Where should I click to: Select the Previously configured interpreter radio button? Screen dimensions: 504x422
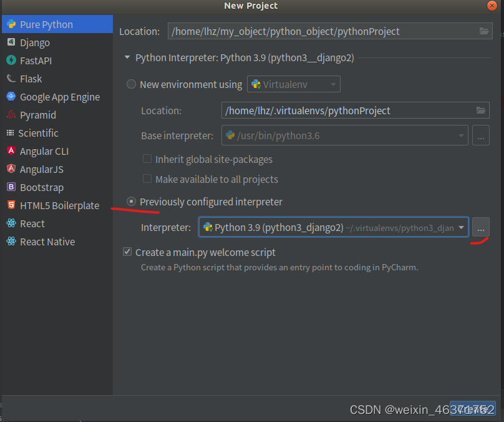coord(131,202)
